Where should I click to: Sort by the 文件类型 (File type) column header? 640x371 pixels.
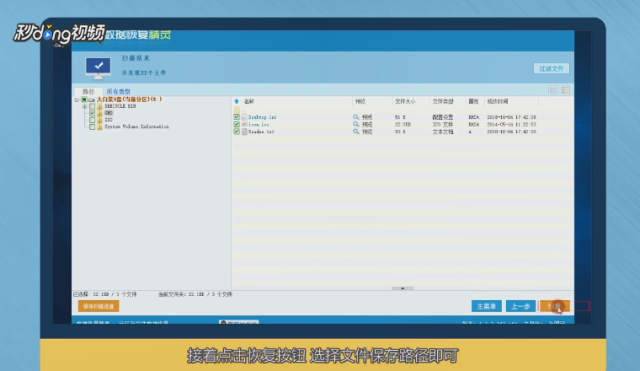pyautogui.click(x=443, y=101)
